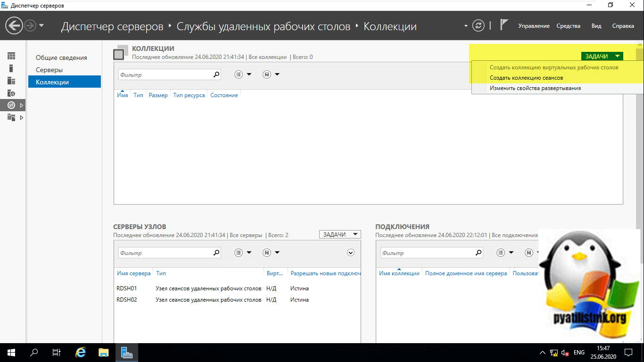Select Создать коллекцию сеансов menu item
644x362 pixels.
[x=526, y=78]
